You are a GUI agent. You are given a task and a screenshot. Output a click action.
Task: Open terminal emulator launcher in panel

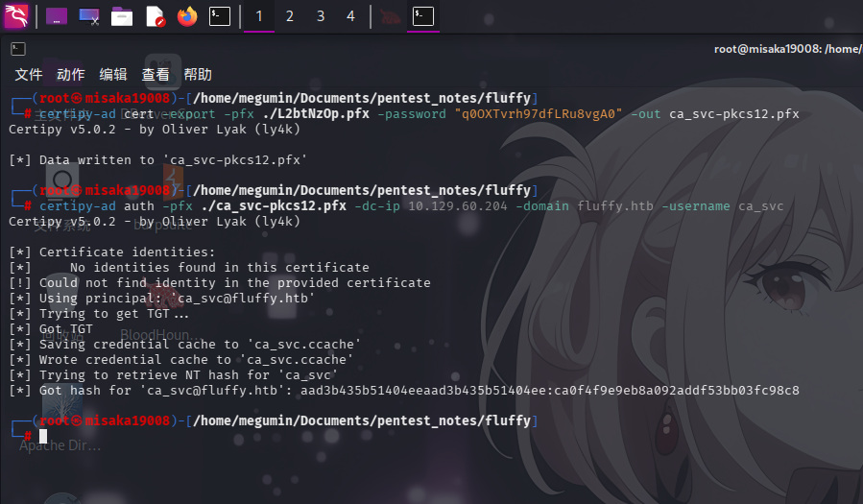point(220,16)
